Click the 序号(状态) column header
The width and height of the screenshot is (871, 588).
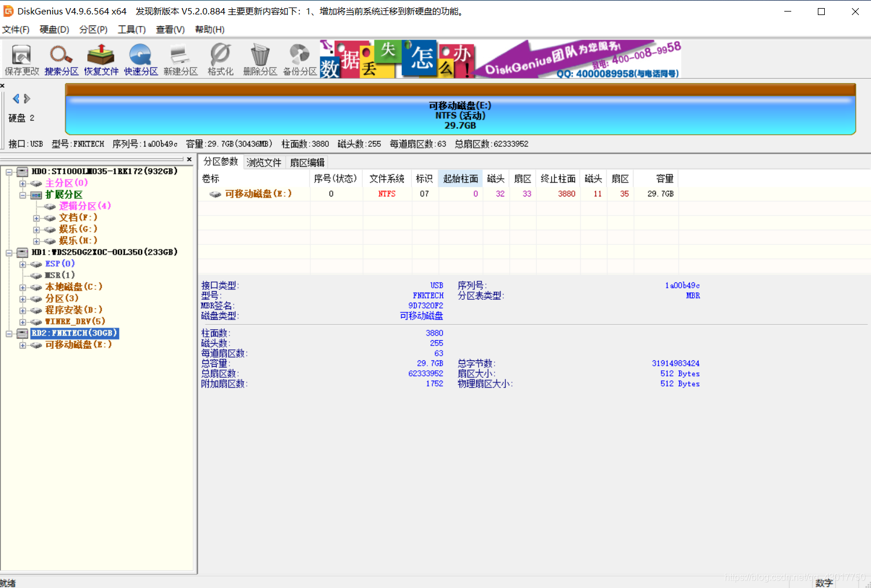[336, 178]
